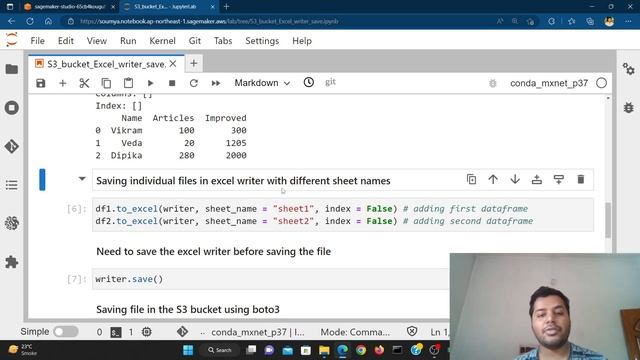This screenshot has height=360, width=640.
Task: Reload the page in browser
Action: [30, 21]
